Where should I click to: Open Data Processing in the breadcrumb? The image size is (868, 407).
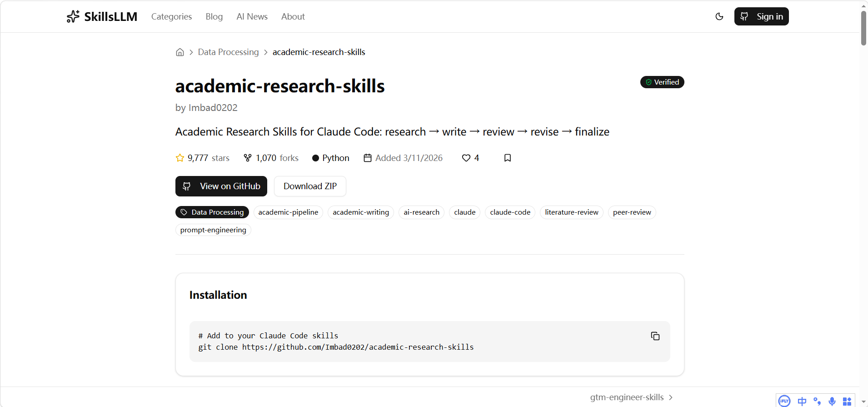tap(228, 52)
